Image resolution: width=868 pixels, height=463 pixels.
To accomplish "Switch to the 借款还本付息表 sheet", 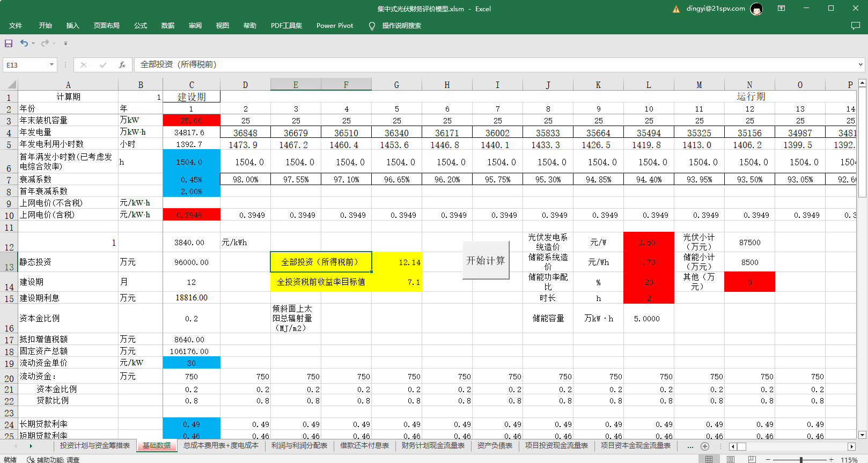I will click(365, 446).
